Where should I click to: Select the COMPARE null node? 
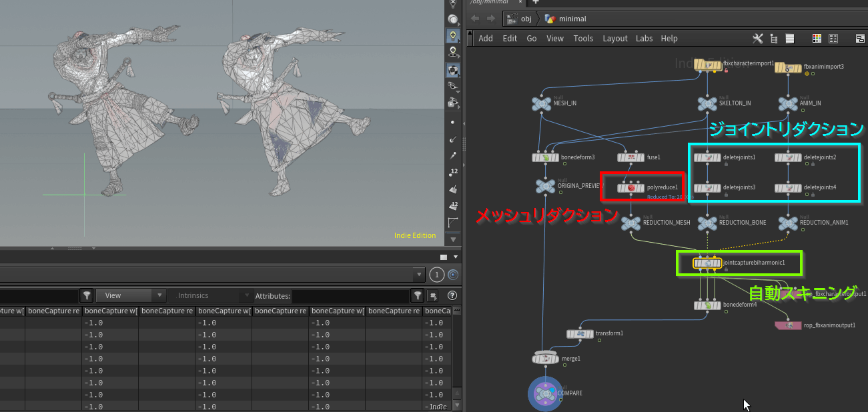[546, 394]
